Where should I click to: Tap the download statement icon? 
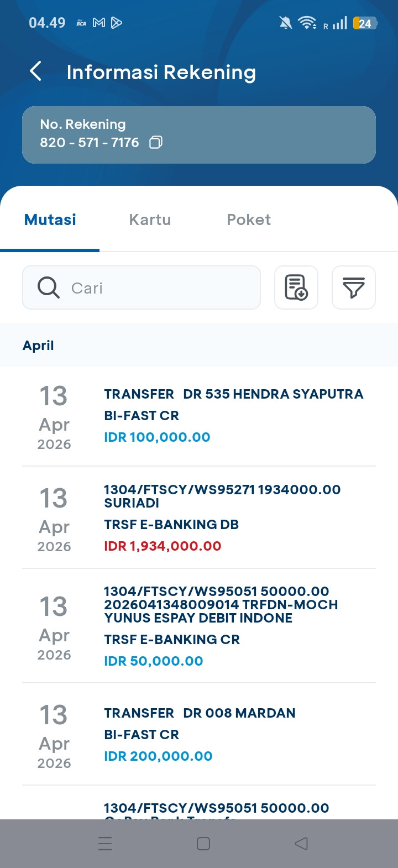tap(296, 287)
